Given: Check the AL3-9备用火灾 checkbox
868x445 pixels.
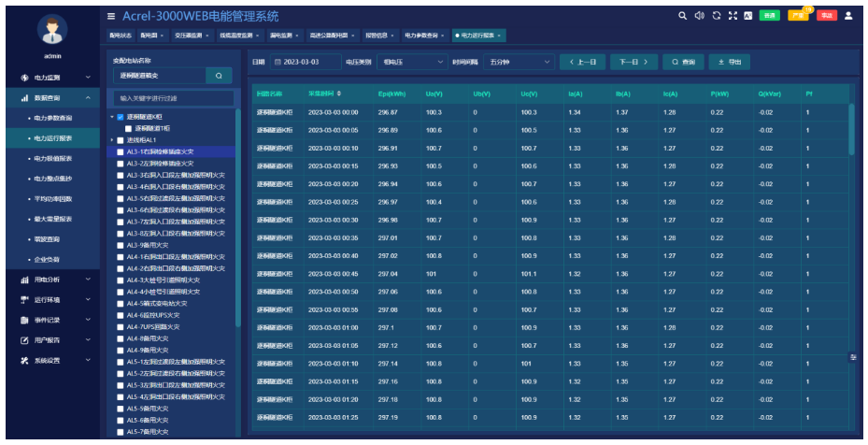Looking at the screenshot, I should (121, 245).
